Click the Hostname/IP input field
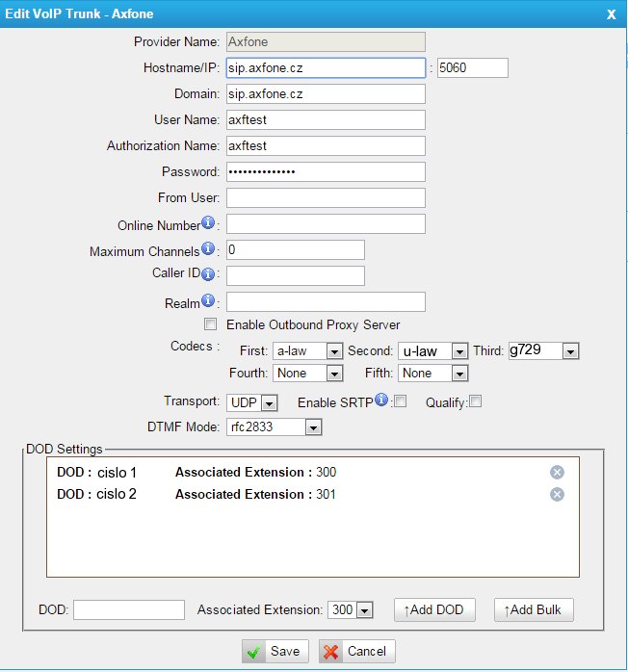This screenshot has width=628, height=672. [326, 68]
